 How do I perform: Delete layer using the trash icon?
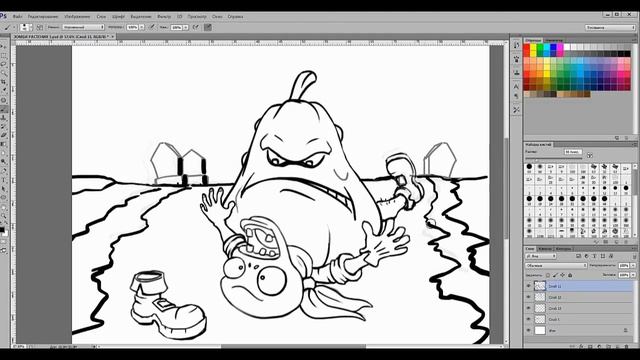coord(627,347)
